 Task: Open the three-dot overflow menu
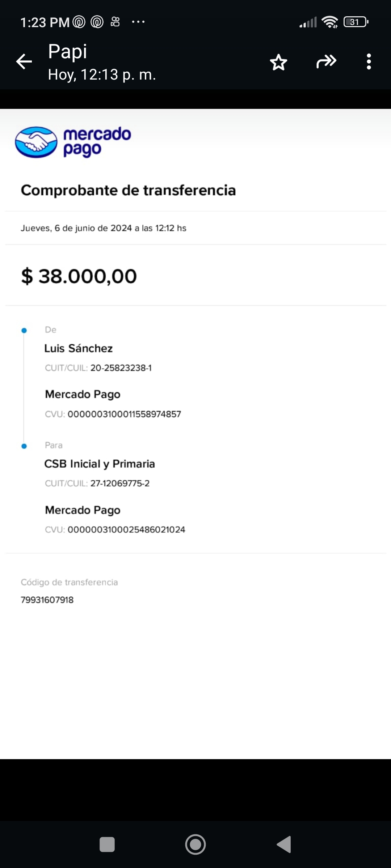point(369,61)
